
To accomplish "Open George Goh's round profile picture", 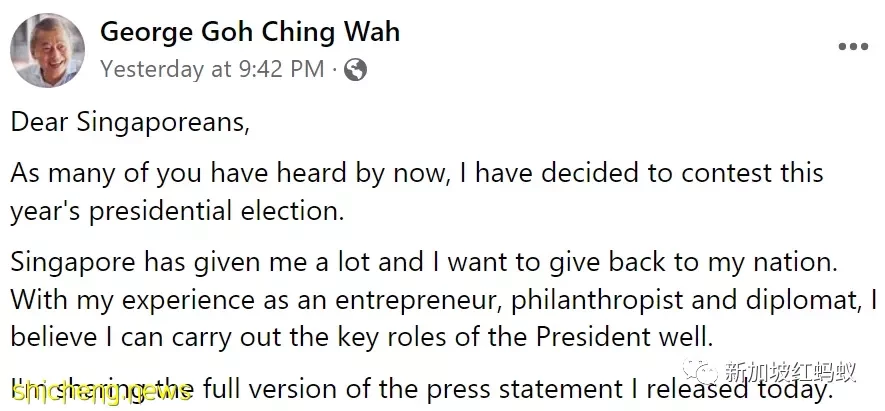I will tap(47, 50).
